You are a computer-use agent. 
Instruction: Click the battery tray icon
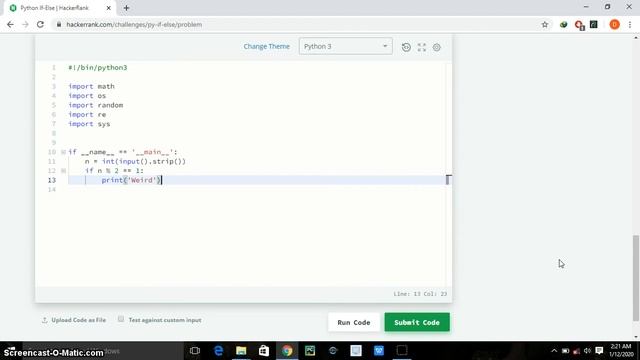click(565, 351)
